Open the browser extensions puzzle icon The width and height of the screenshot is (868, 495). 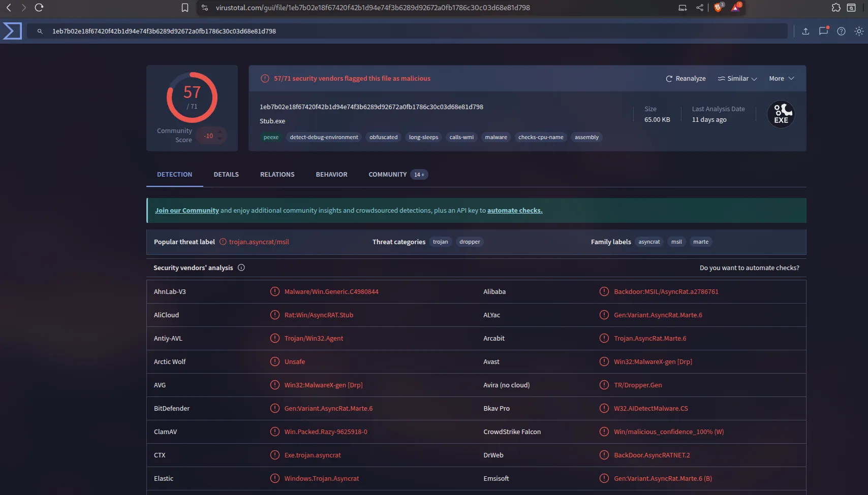click(x=836, y=8)
